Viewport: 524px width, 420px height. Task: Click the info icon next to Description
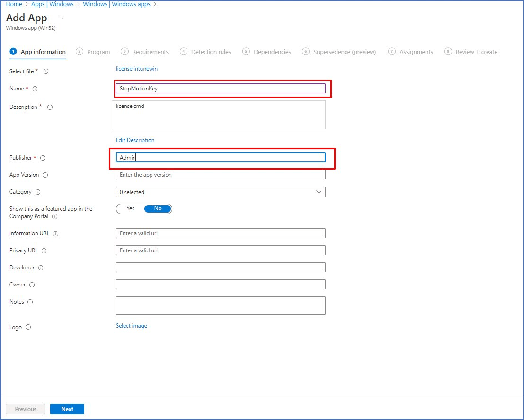click(x=50, y=107)
